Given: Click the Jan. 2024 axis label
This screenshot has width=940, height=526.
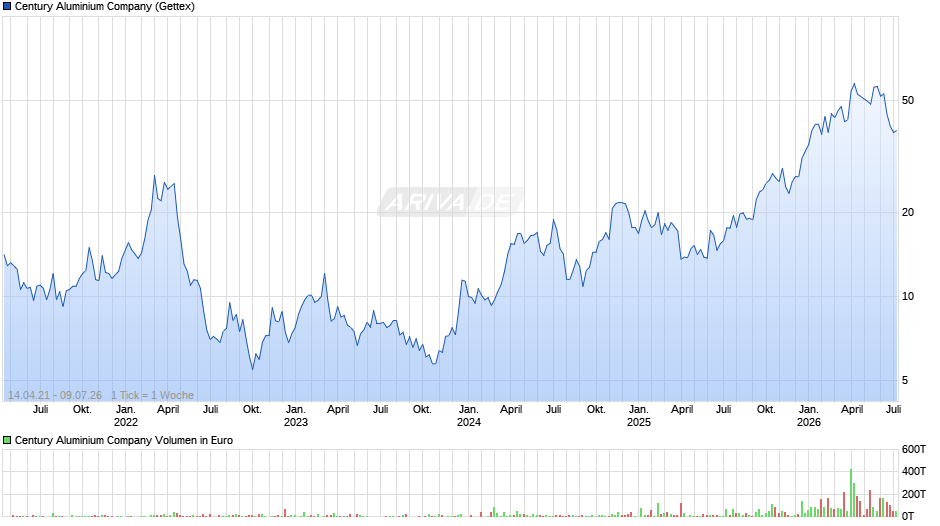Looking at the screenshot, I should (469, 416).
